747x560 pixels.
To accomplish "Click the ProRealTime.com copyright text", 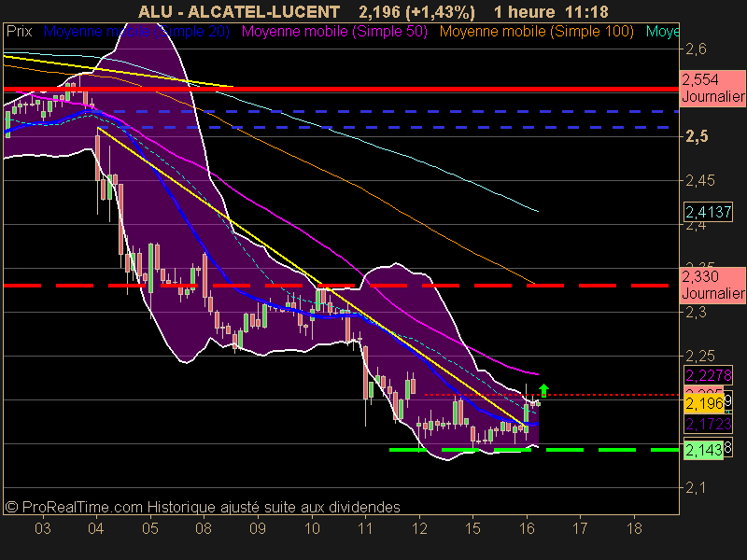I will point(203,507).
